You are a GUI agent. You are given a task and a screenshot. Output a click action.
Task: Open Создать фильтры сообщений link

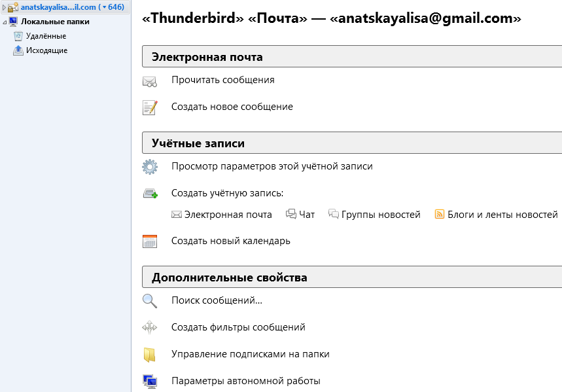pos(238,327)
